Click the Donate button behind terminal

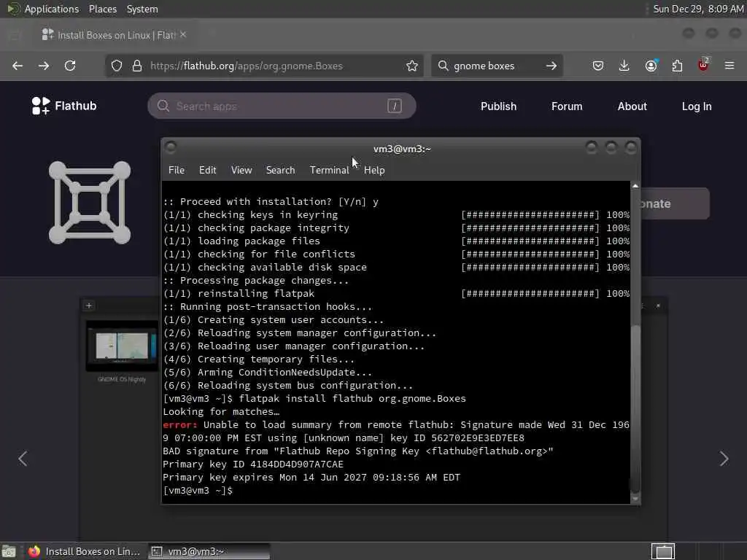(674, 203)
